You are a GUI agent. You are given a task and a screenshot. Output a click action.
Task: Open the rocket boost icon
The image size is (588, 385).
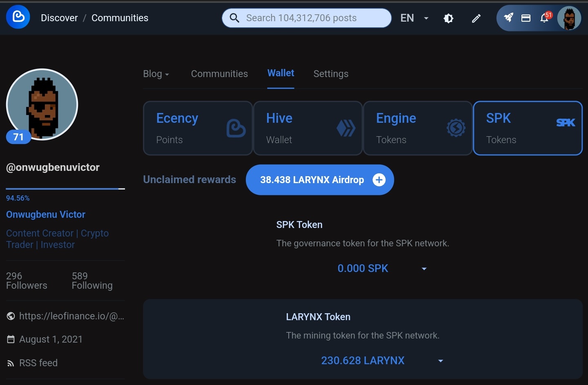508,18
